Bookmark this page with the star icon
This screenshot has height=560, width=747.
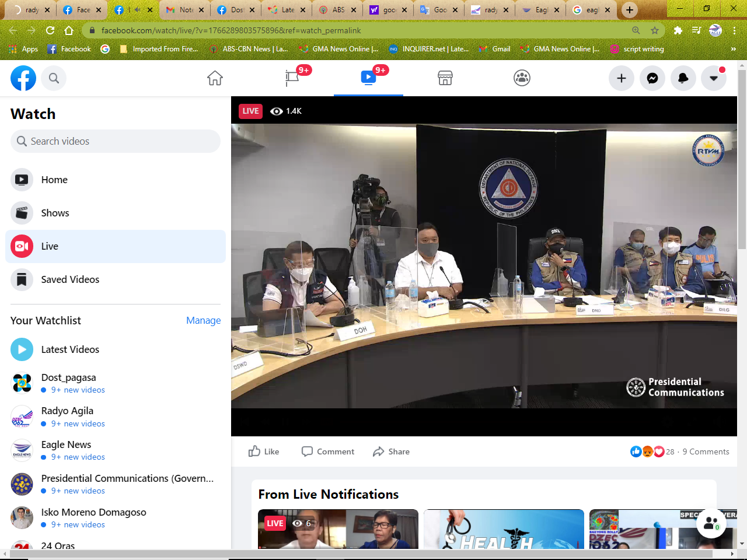[x=655, y=30]
